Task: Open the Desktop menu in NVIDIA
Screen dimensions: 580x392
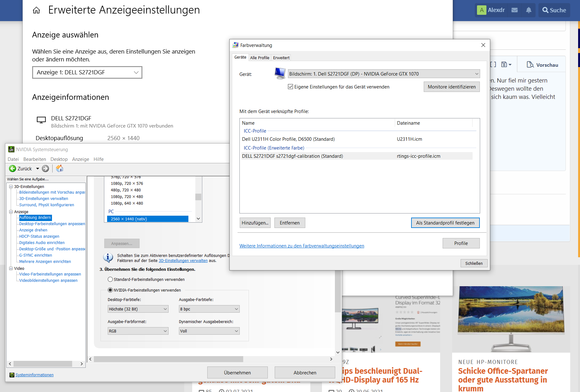Action: (x=59, y=159)
